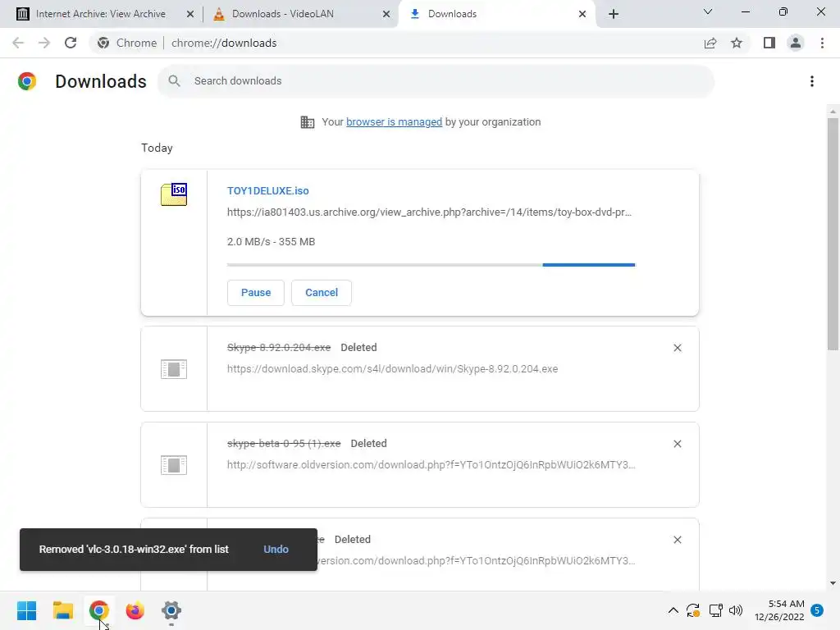Pause the TOY1DELUXE.iso download
840x630 pixels.
(x=256, y=293)
